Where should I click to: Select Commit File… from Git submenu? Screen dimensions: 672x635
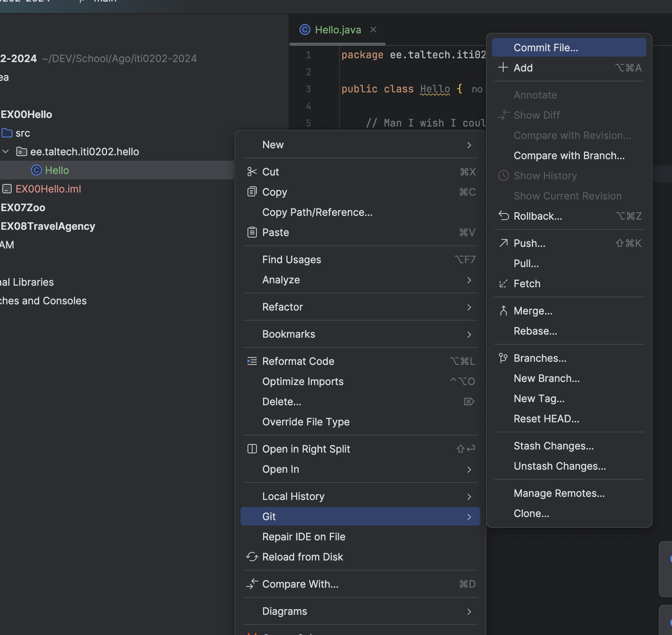click(x=546, y=47)
